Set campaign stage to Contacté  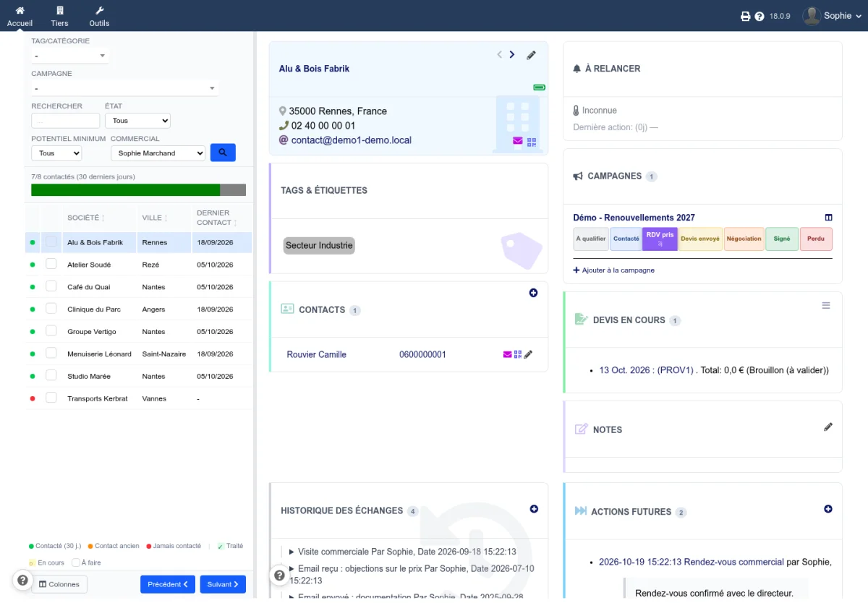[626, 239]
